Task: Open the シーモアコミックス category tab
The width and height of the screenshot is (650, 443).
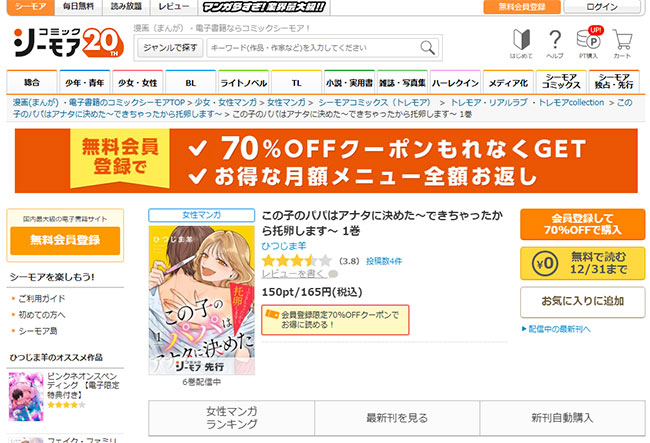Action: tap(561, 82)
